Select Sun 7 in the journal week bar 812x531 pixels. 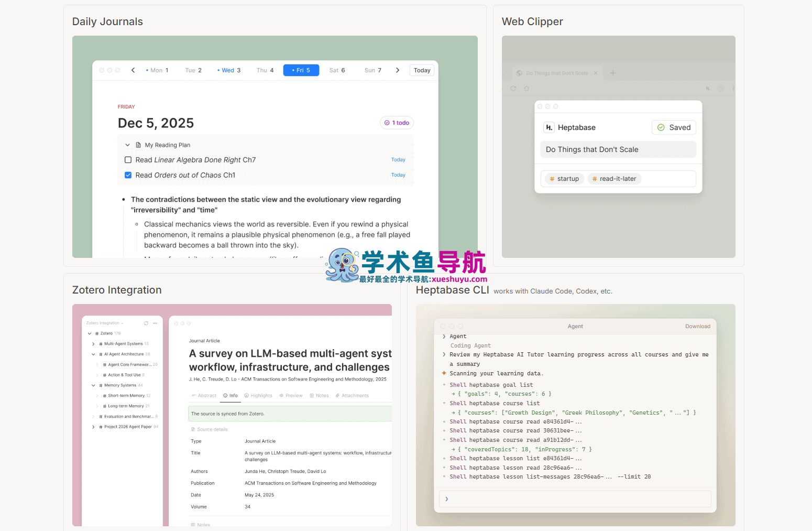[373, 70]
